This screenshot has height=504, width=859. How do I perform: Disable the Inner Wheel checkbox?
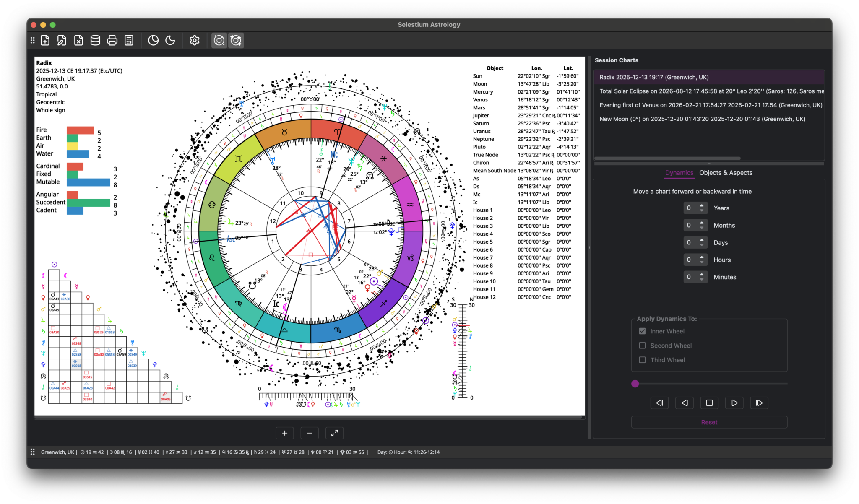click(x=642, y=331)
